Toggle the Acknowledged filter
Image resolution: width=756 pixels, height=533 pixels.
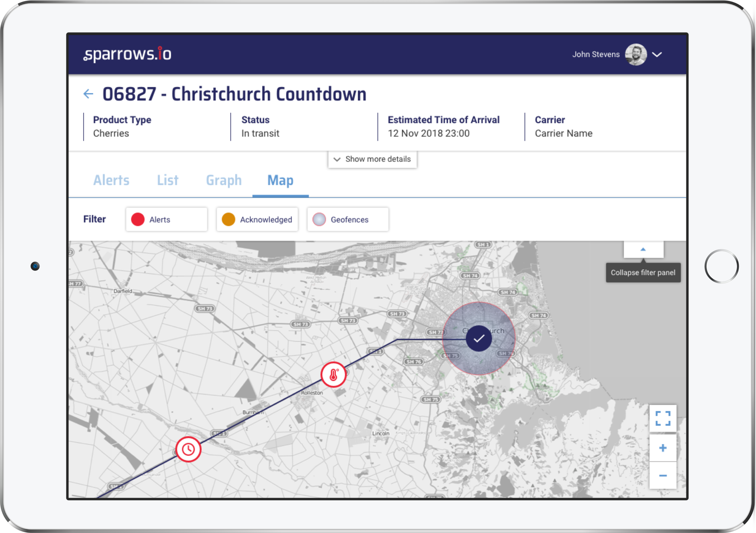coord(257,219)
